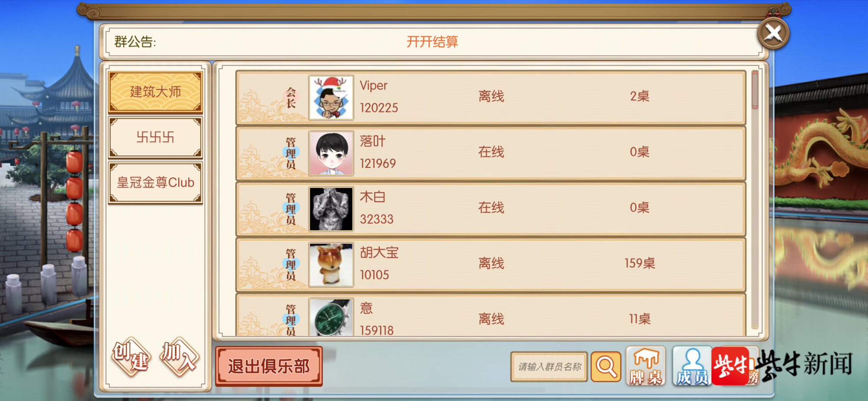
Task: Click the magnifier search icon
Action: click(606, 367)
